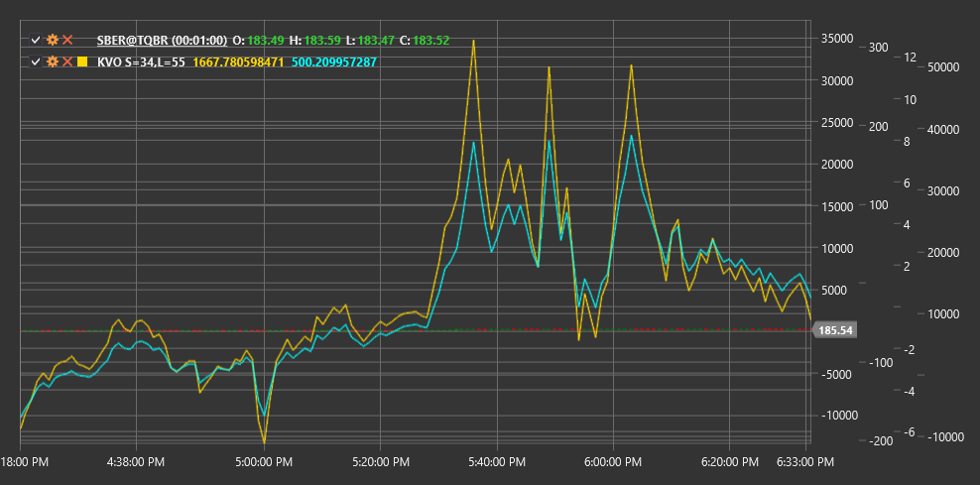Uncheck SBER@TQBR visibility checkbox
Viewport: 980px width, 485px height.
tap(36, 40)
